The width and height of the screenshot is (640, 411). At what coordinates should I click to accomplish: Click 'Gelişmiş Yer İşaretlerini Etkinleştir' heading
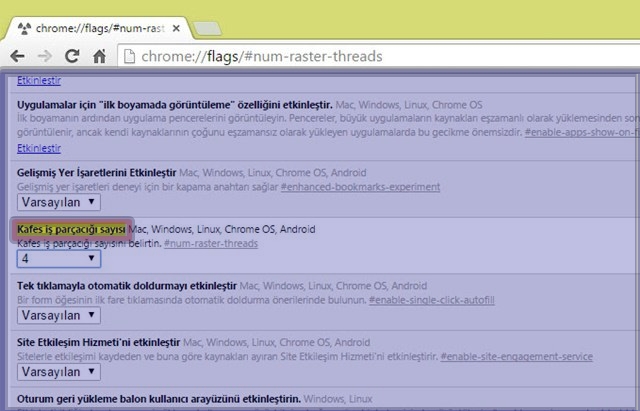click(x=96, y=173)
